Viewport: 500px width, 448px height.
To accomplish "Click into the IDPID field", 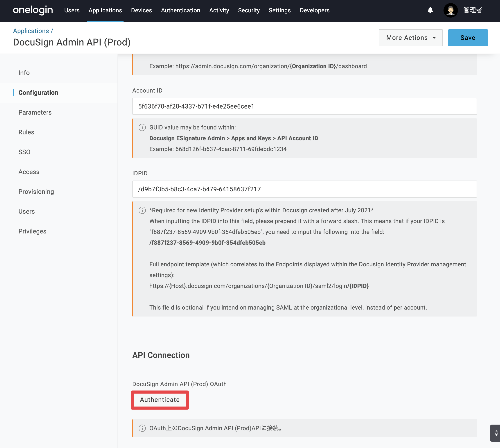I will (x=304, y=189).
